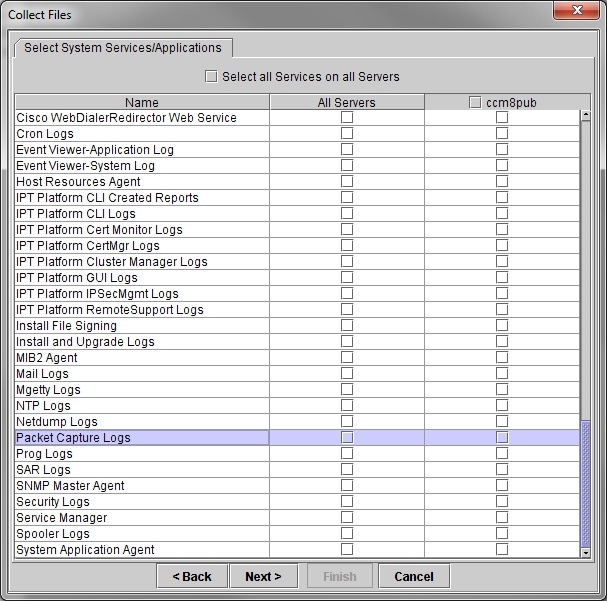This screenshot has width=607, height=601.
Task: Check Mail Logs for All Servers
Action: (347, 373)
